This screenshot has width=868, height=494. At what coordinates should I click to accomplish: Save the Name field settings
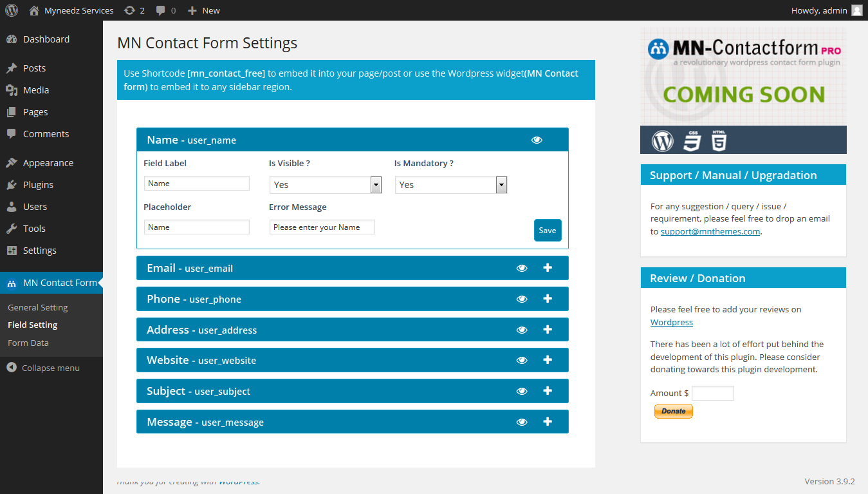click(548, 231)
